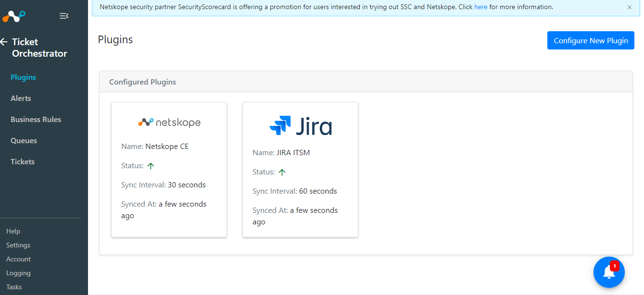Click the JIRA ITSM status up arrow
The height and width of the screenshot is (295, 644).
pos(282,172)
